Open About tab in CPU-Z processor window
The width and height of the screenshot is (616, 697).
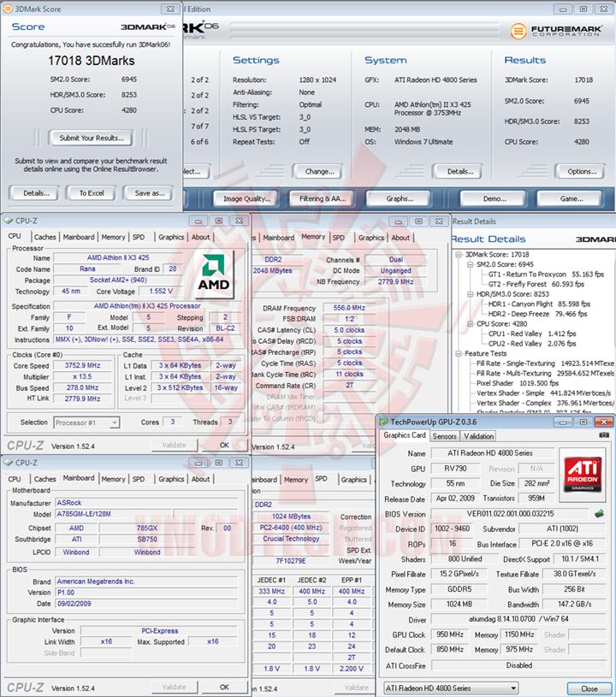[x=200, y=237]
